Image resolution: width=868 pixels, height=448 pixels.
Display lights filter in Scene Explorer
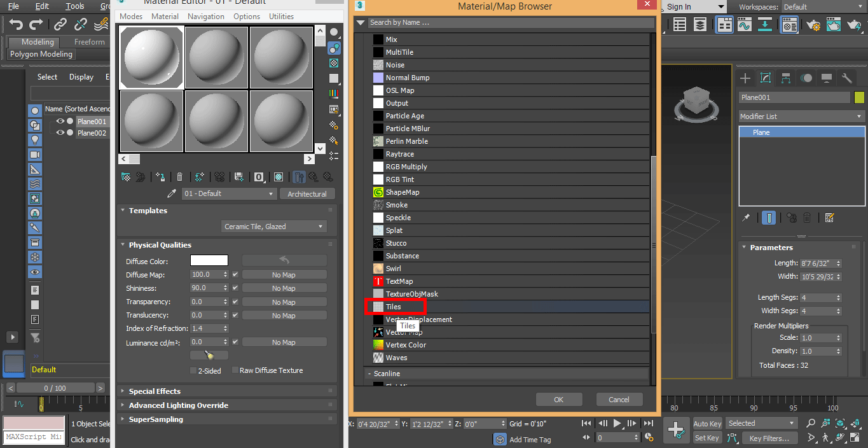pyautogui.click(x=35, y=139)
